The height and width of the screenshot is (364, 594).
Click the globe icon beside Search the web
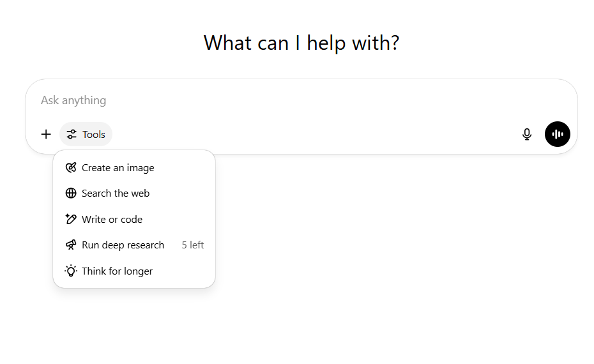coord(71,193)
